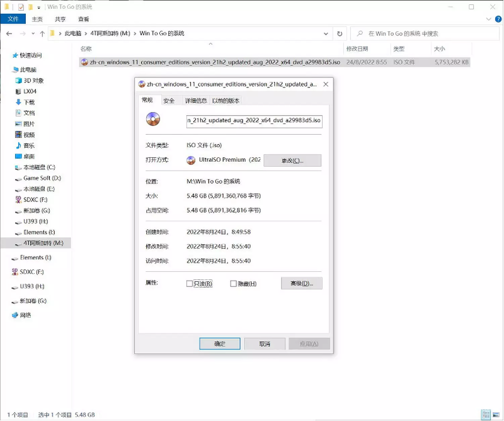The image size is (504, 421).
Task: Select 快速访问 in the navigation pane
Action: click(27, 55)
